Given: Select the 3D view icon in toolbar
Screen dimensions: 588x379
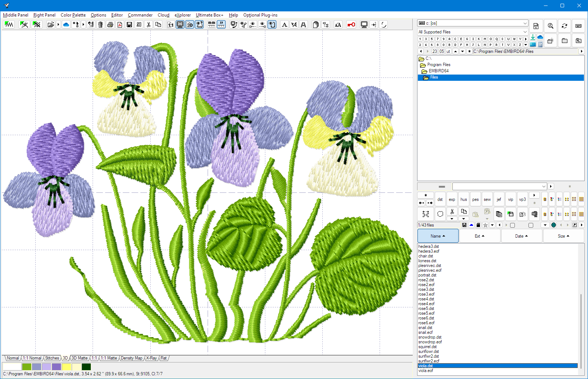Looking at the screenshot, I should click(190, 25).
